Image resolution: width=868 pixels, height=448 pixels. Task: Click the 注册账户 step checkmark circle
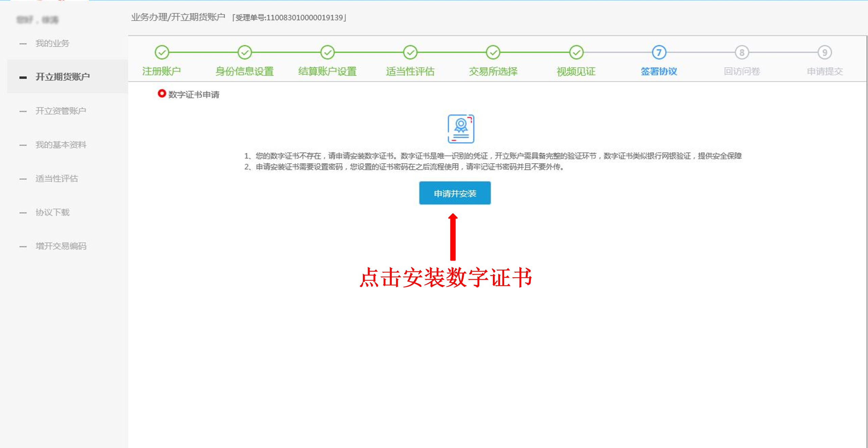(162, 53)
